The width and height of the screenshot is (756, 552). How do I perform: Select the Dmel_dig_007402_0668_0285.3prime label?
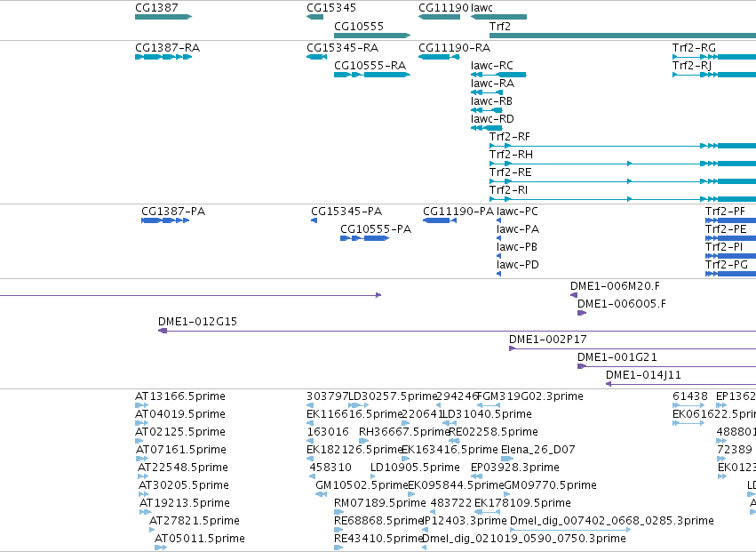tap(612, 522)
